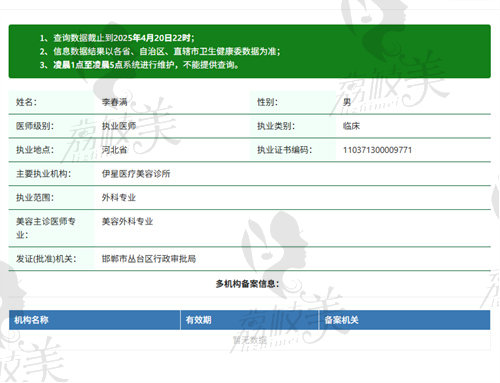This screenshot has width=500, height=383.
Task: Click notice line about 凌晨1点至凌晨5点 maintenance
Action: coord(139,65)
